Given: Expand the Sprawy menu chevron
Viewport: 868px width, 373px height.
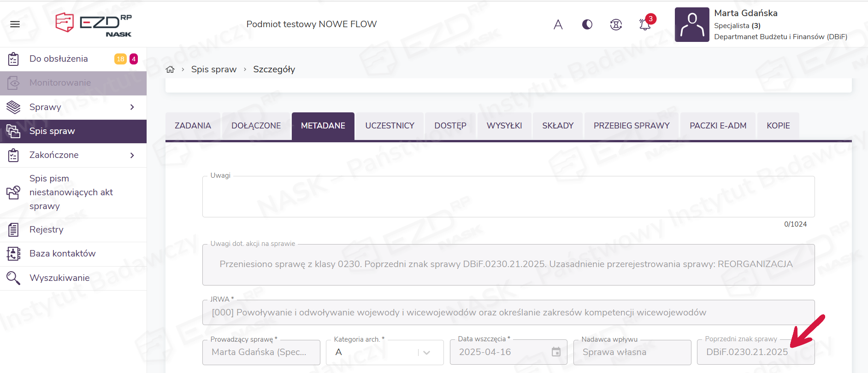Looking at the screenshot, I should click(x=132, y=107).
